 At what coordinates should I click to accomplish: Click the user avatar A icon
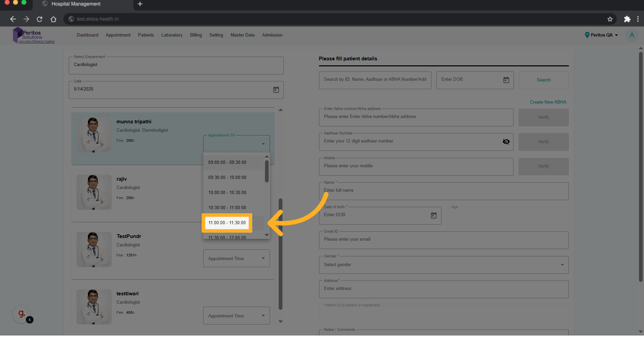point(632,35)
